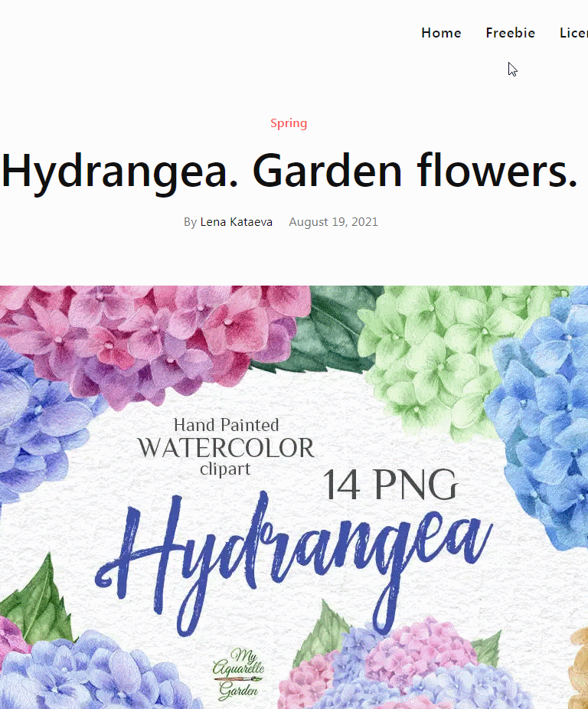Screen dimensions: 588x709
Task: Click the August 19, 2021 post date
Action: 333,222
